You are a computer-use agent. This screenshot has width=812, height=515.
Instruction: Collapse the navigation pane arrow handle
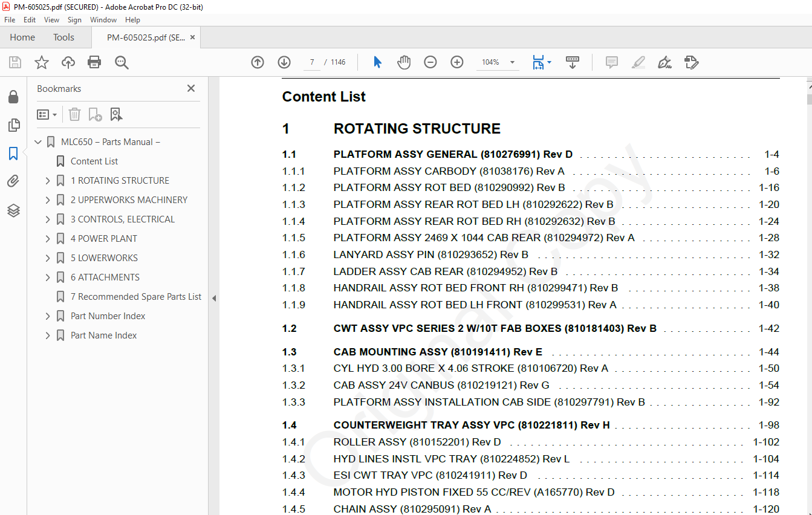click(213, 298)
